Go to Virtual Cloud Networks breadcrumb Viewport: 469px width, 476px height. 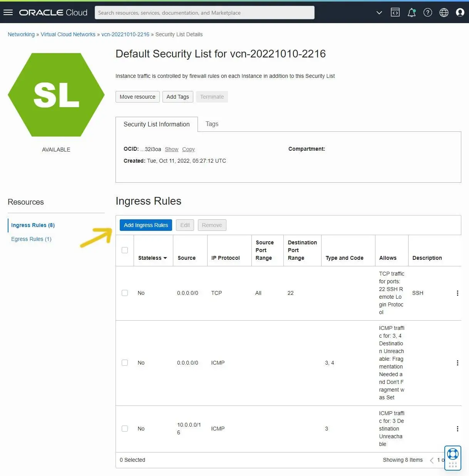click(x=68, y=34)
